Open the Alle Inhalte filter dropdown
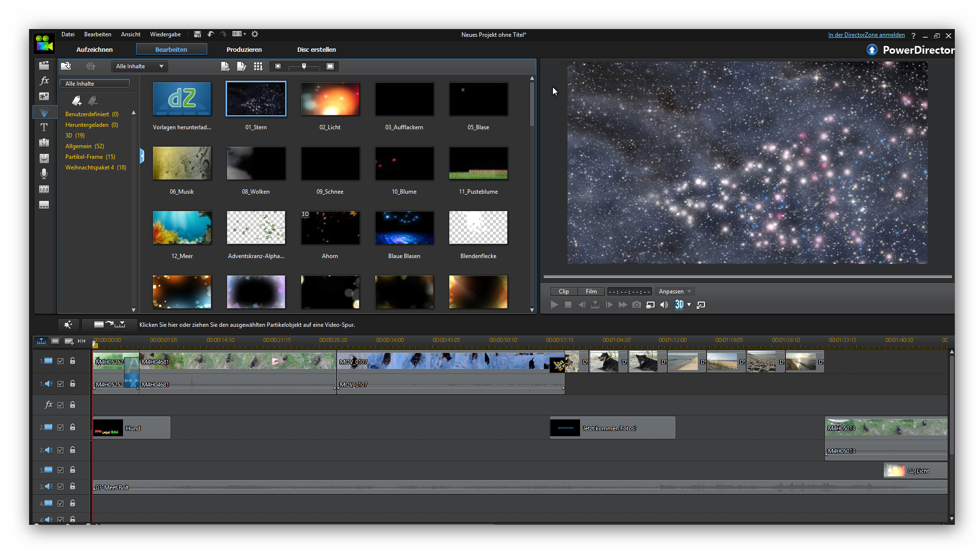 point(140,66)
